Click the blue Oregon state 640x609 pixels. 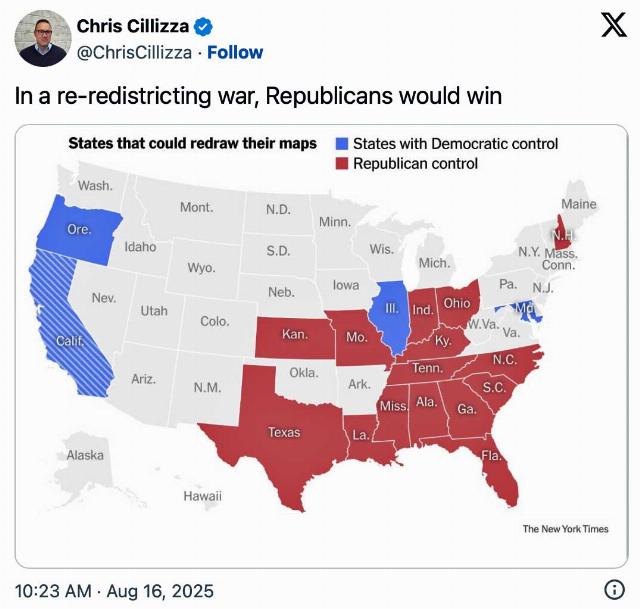78,230
